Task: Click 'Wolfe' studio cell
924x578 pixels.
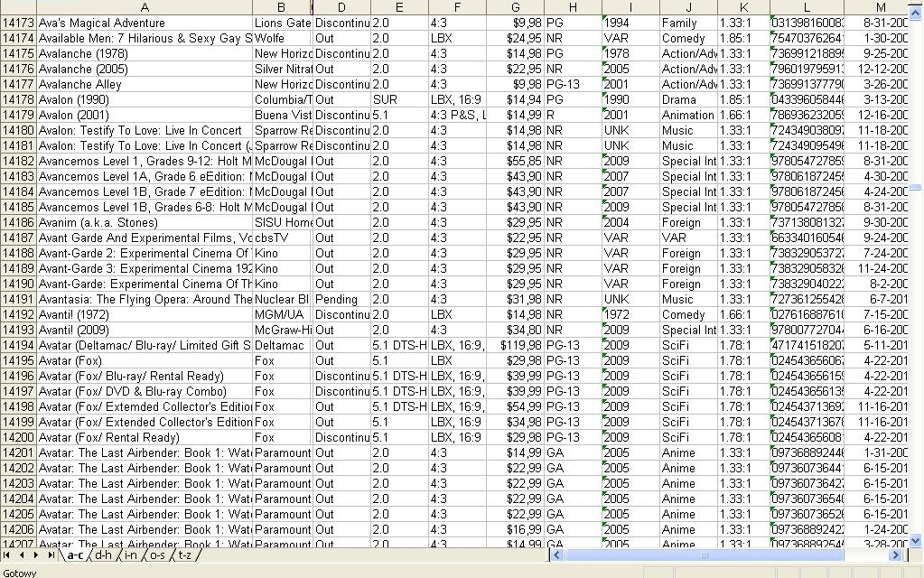Action: click(x=282, y=38)
